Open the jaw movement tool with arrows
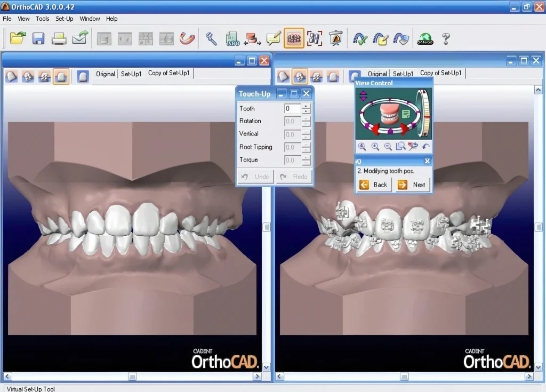The image size is (546, 392). coord(252,38)
